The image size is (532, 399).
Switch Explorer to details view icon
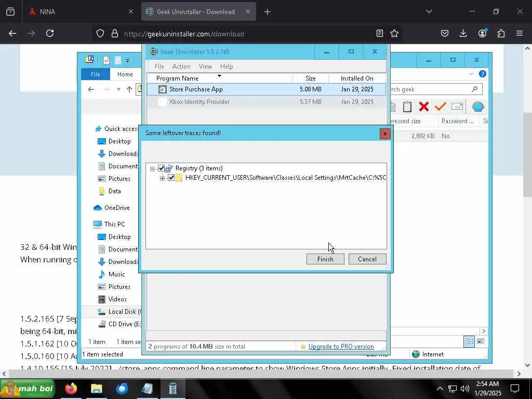pos(469,341)
